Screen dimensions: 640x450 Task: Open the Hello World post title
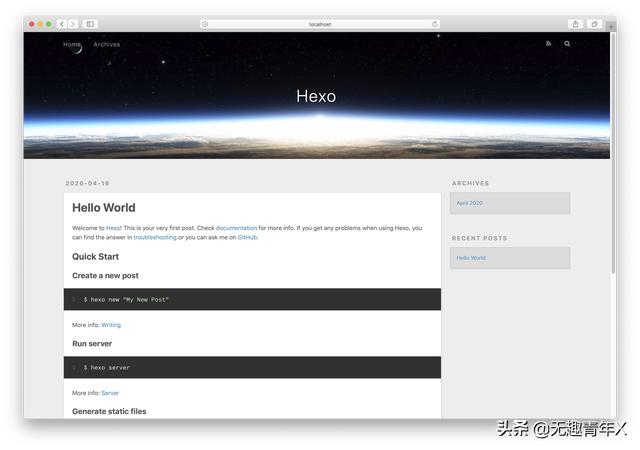pos(104,207)
